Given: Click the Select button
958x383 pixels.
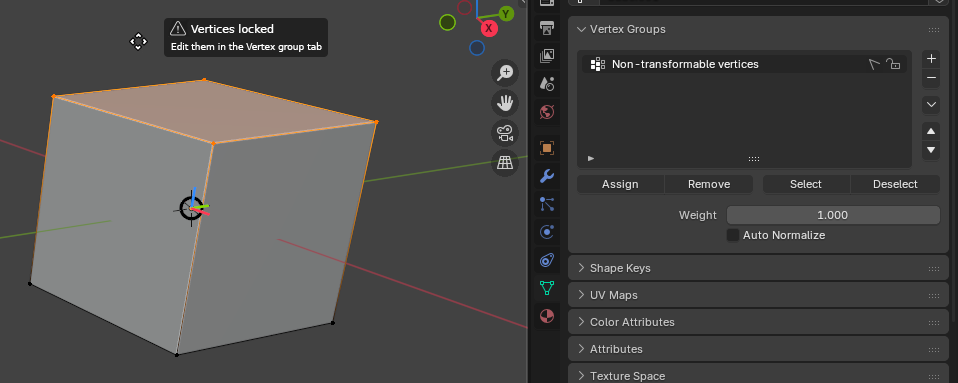Looking at the screenshot, I should click(806, 184).
